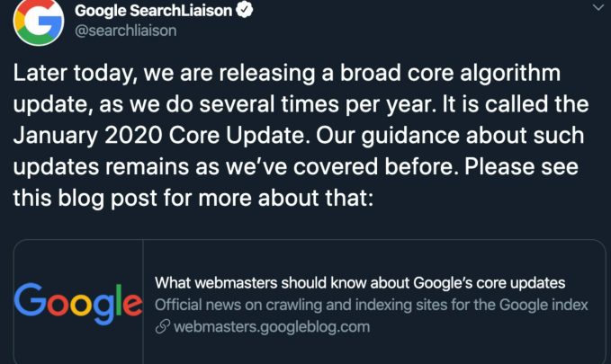Screen dimensions: 611x364
Task: Click the verified badge beside SearchLiaison
Action: click(x=243, y=12)
